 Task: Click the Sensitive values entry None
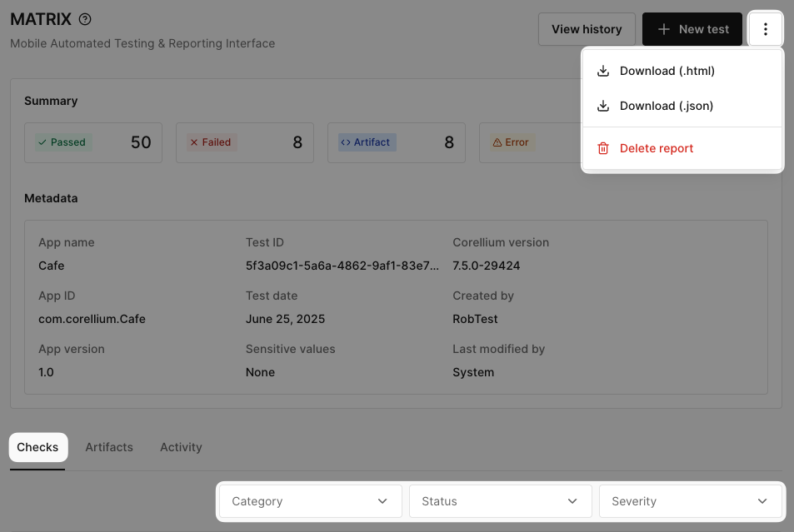[260, 372]
